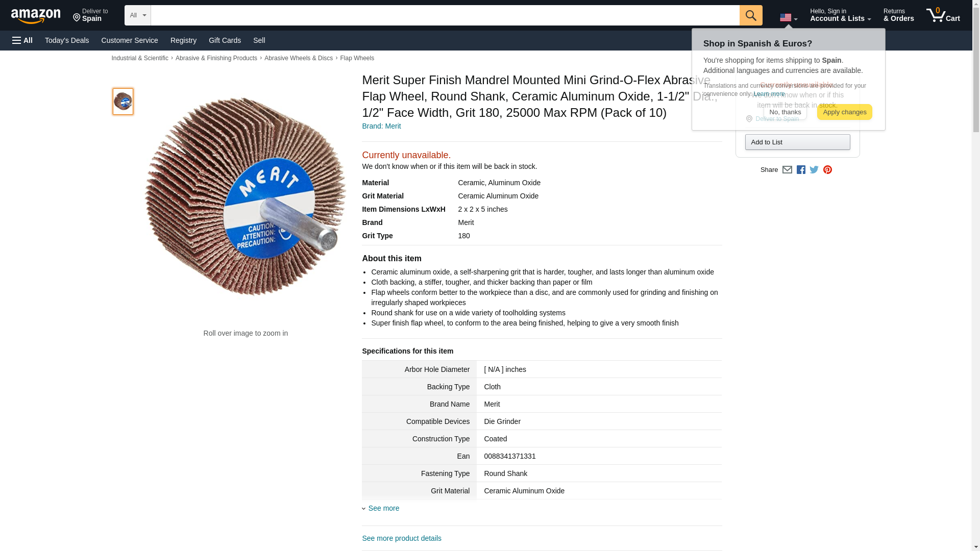Share on Pinterest icon
980x551 pixels.
click(x=827, y=170)
